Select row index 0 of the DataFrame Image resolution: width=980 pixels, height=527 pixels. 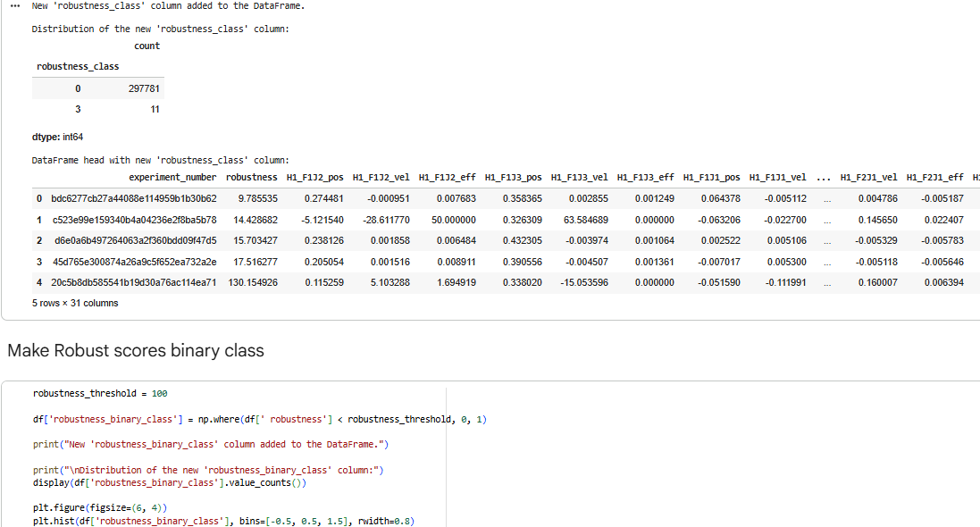point(38,197)
